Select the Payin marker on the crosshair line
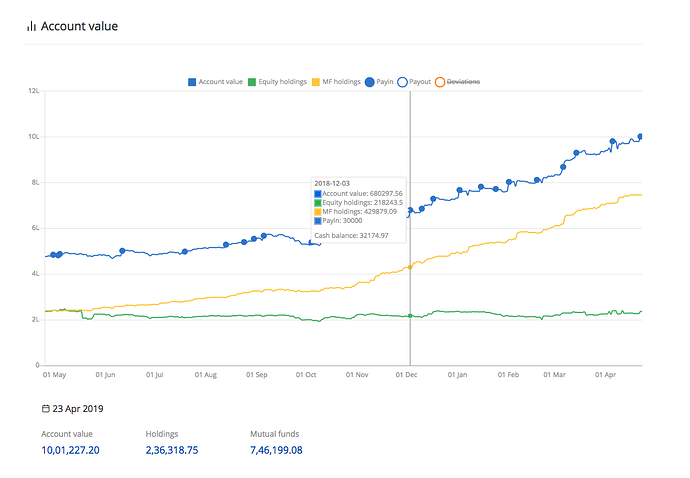The image size is (690, 478). click(410, 211)
